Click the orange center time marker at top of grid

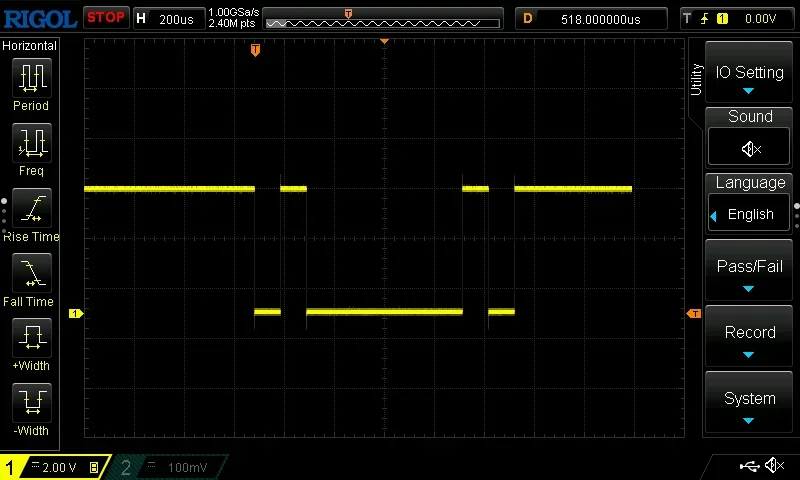(x=384, y=41)
